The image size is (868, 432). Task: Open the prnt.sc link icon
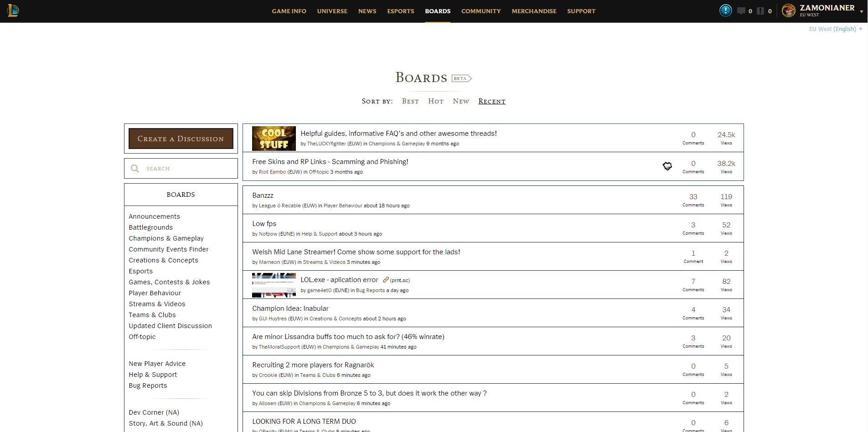coord(386,280)
